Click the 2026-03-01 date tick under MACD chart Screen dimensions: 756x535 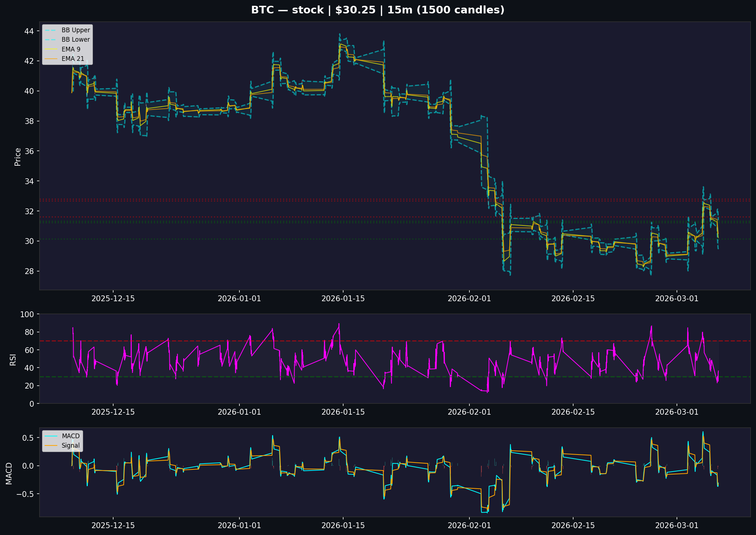677,526
